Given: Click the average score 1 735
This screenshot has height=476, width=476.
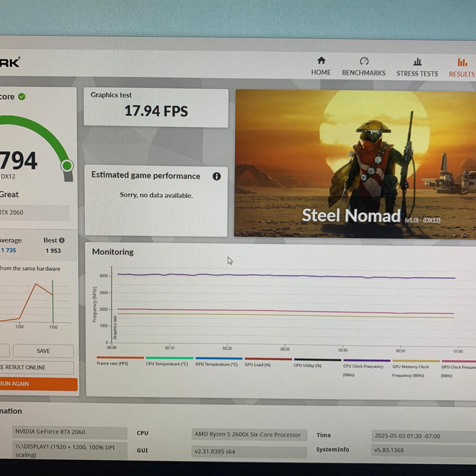Looking at the screenshot, I should pos(9,250).
